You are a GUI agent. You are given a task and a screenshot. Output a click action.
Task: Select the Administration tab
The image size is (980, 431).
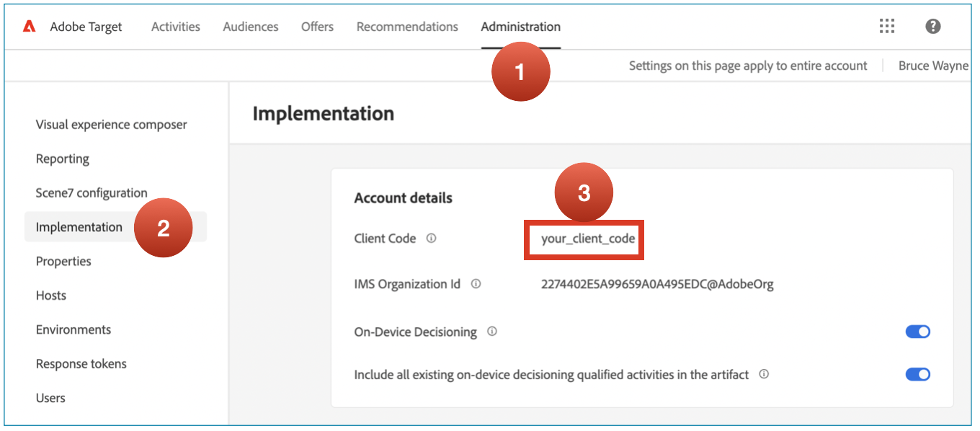521,27
